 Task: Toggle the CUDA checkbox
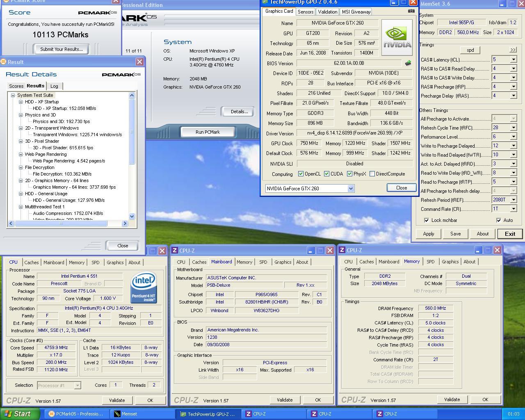point(327,174)
